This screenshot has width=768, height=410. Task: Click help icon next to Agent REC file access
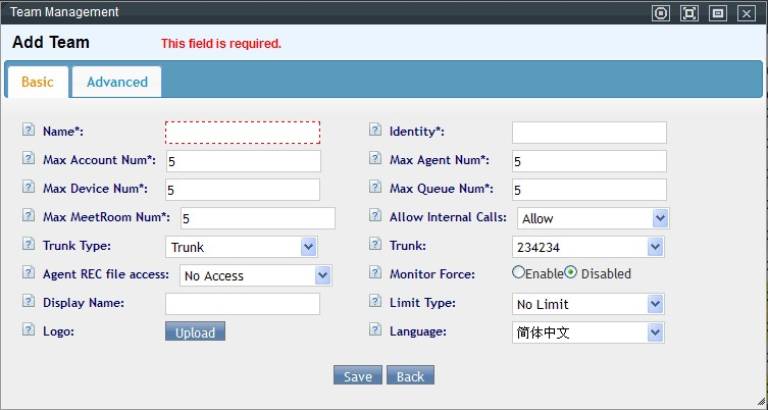coord(28,273)
